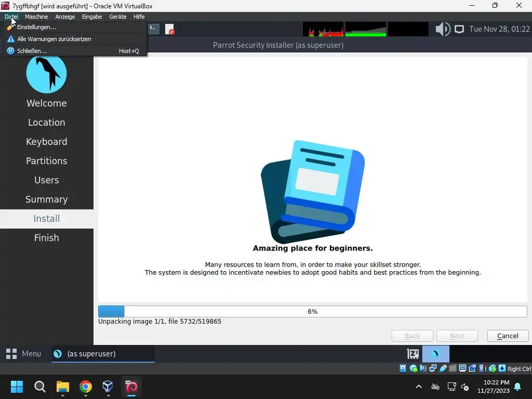This screenshot has width=532, height=399.
Task: Click the Next button
Action: click(457, 336)
